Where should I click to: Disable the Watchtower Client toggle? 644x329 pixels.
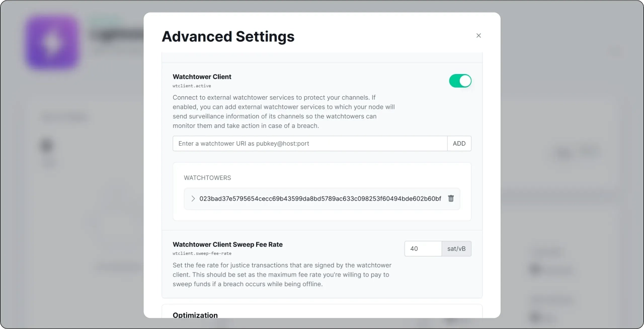(x=460, y=81)
